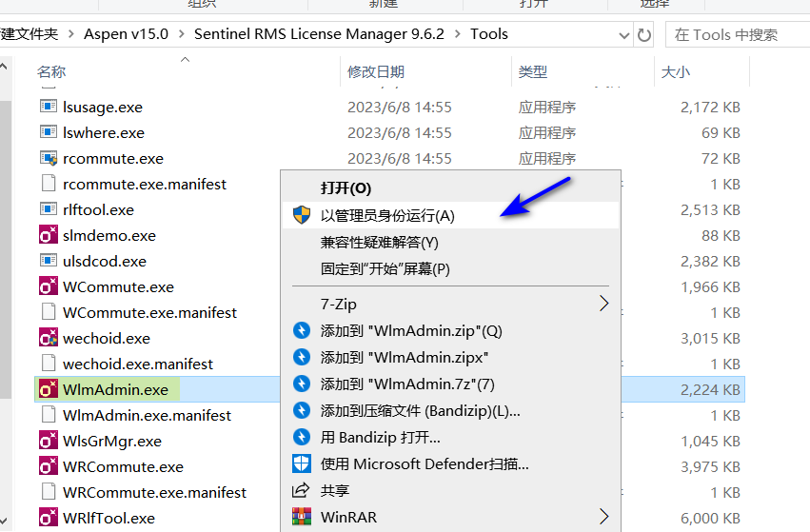The width and height of the screenshot is (810, 532).
Task: Go to Sentinel RMS License Manager 9.6.2 breadcrumb
Action: click(x=319, y=34)
